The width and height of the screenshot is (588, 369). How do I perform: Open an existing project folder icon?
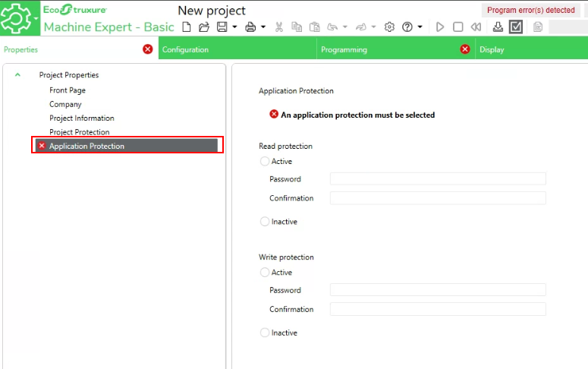pos(204,27)
